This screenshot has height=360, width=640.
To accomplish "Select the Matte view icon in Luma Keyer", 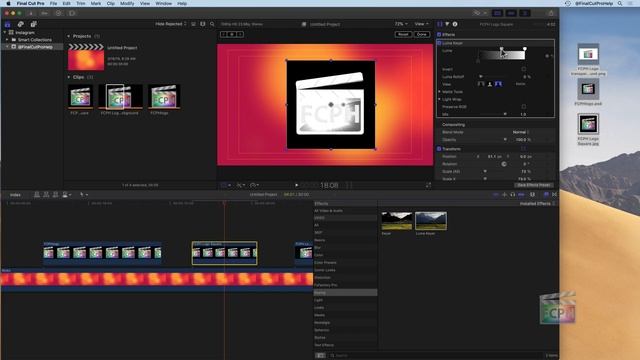I will [489, 84].
